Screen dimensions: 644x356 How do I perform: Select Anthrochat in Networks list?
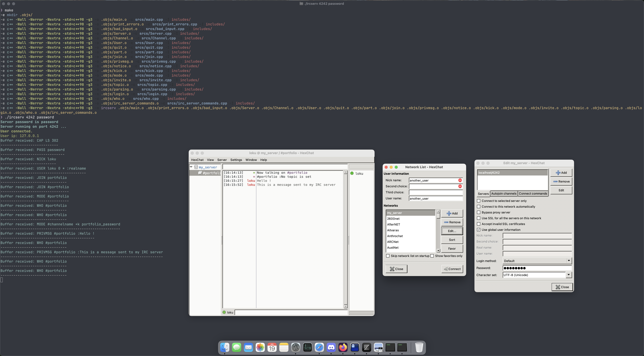pyautogui.click(x=411, y=236)
